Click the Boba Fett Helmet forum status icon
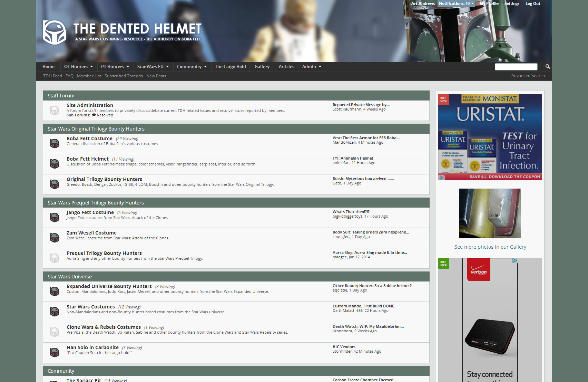The height and width of the screenshot is (382, 588). (x=55, y=164)
